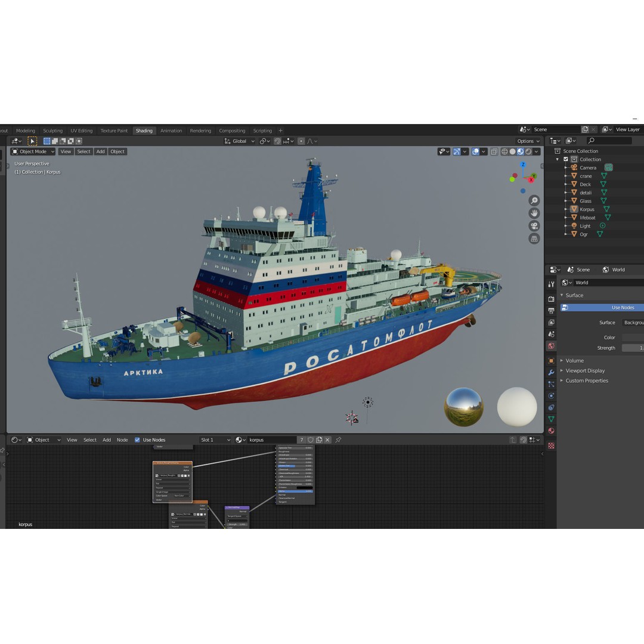The height and width of the screenshot is (644, 644).
Task: Click the duplicate material icon next to korpus
Action: tap(319, 440)
